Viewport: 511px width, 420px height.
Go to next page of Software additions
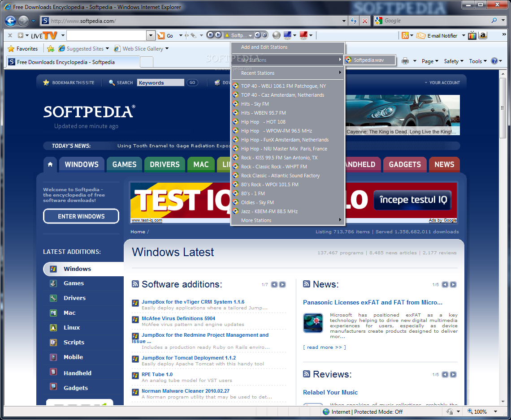(x=282, y=285)
